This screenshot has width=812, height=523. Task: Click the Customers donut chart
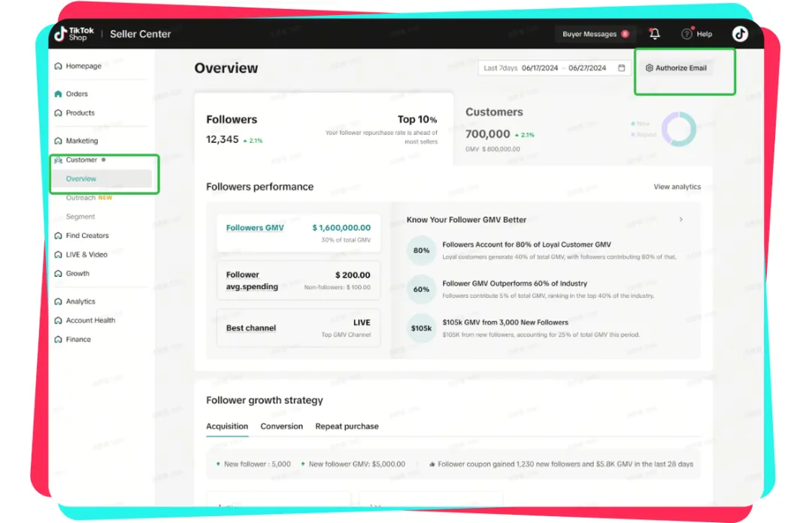(x=678, y=129)
